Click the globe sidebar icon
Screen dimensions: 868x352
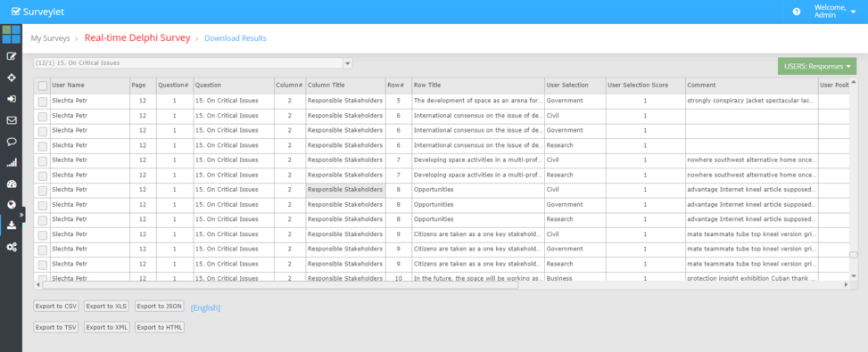click(11, 205)
